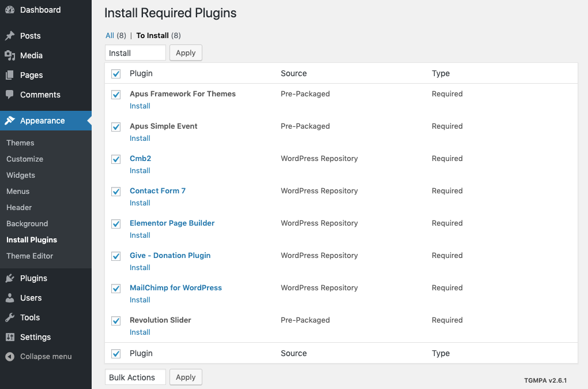Open the bottom Bulk Actions dropdown
This screenshot has height=389, width=588.
[x=135, y=377]
